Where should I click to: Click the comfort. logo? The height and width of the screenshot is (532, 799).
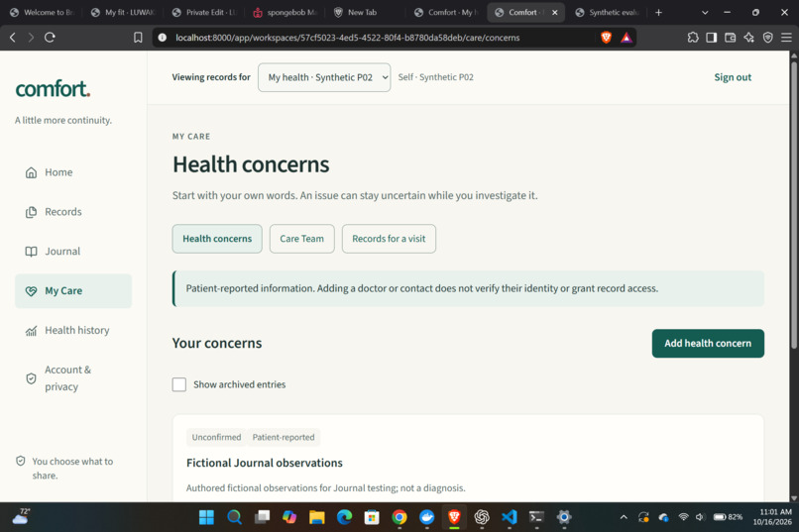pyautogui.click(x=53, y=88)
